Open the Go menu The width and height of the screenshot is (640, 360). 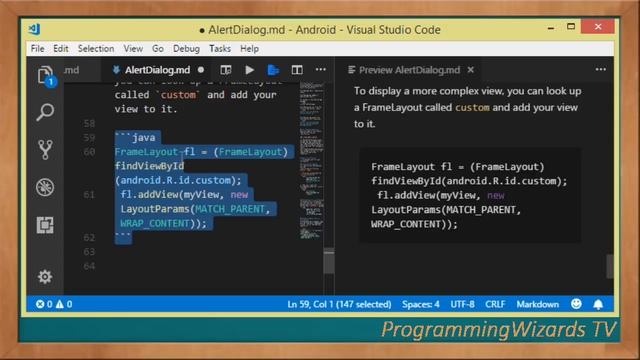pyautogui.click(x=158, y=49)
